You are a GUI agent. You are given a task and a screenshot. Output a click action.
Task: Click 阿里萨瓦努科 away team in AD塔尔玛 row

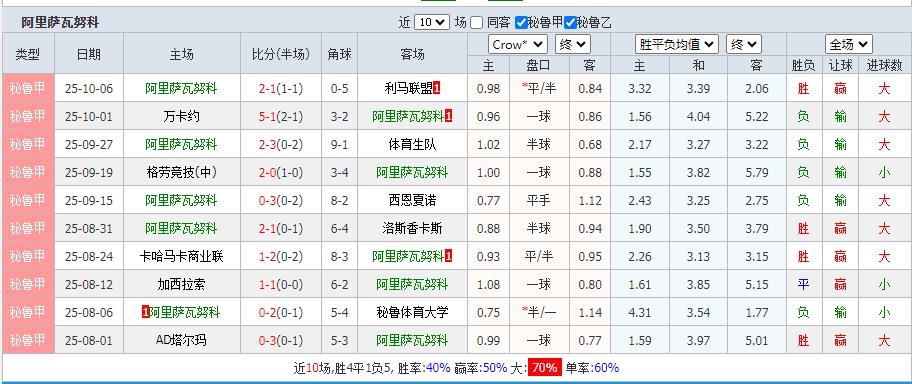[412, 340]
